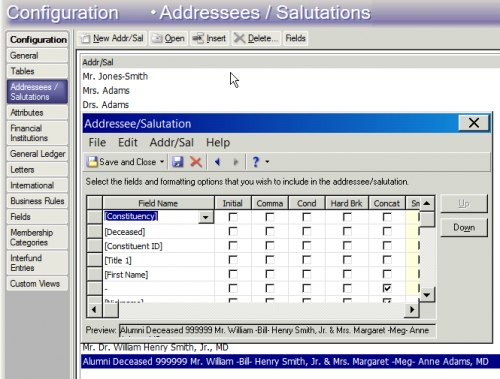
Task: Select Custom Views sidebar item
Action: (x=37, y=284)
